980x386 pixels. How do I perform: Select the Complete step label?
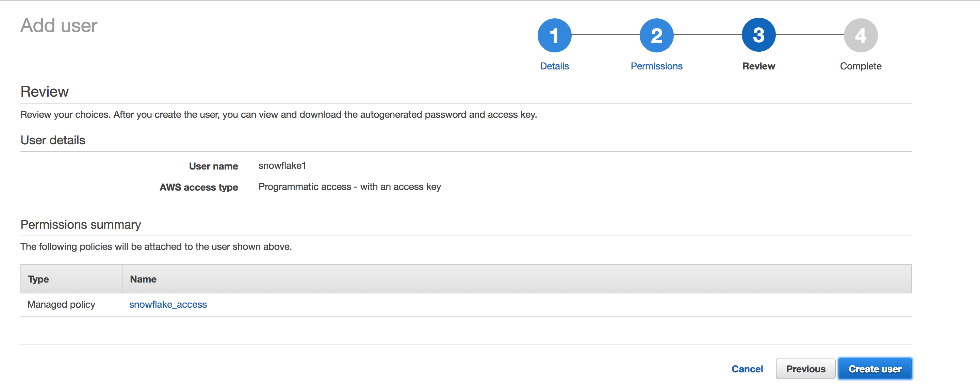[861, 66]
